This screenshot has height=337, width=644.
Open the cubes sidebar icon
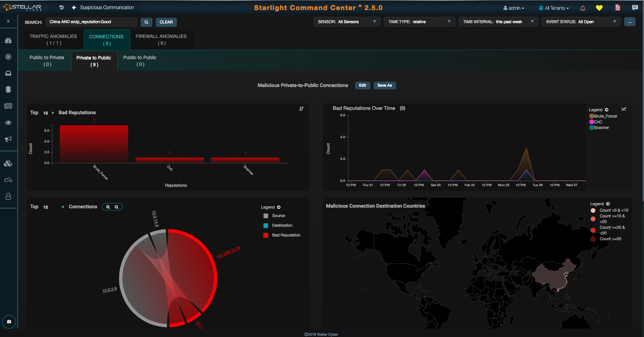point(8,164)
